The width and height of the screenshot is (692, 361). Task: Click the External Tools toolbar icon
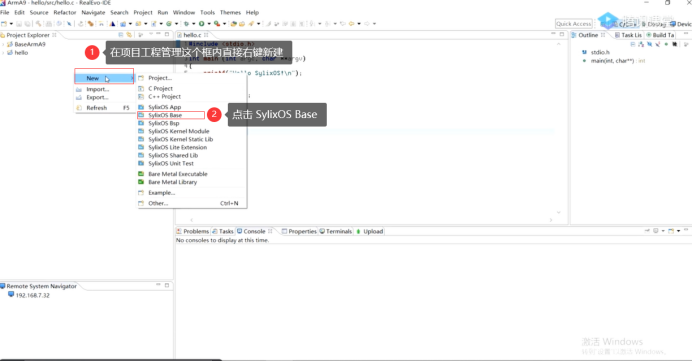click(x=217, y=24)
